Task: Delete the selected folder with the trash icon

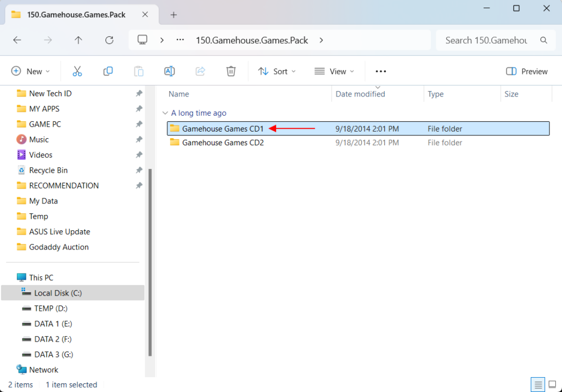Action: pyautogui.click(x=231, y=71)
